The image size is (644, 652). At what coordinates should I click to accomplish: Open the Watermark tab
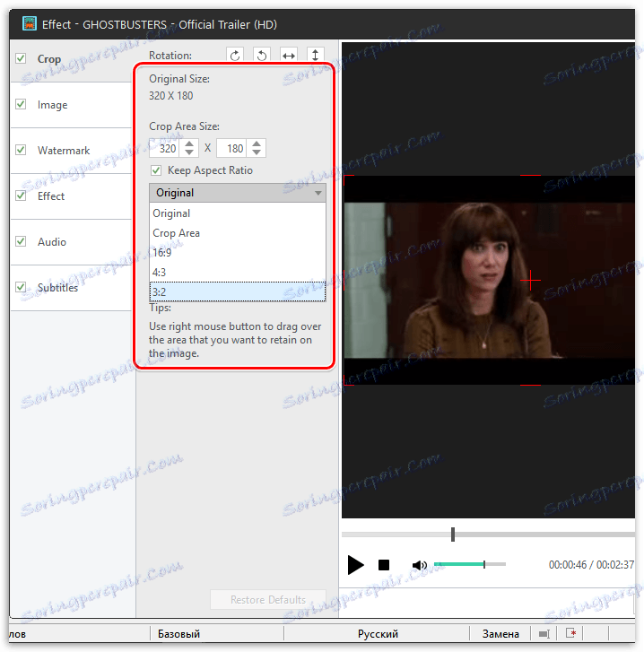(x=64, y=150)
